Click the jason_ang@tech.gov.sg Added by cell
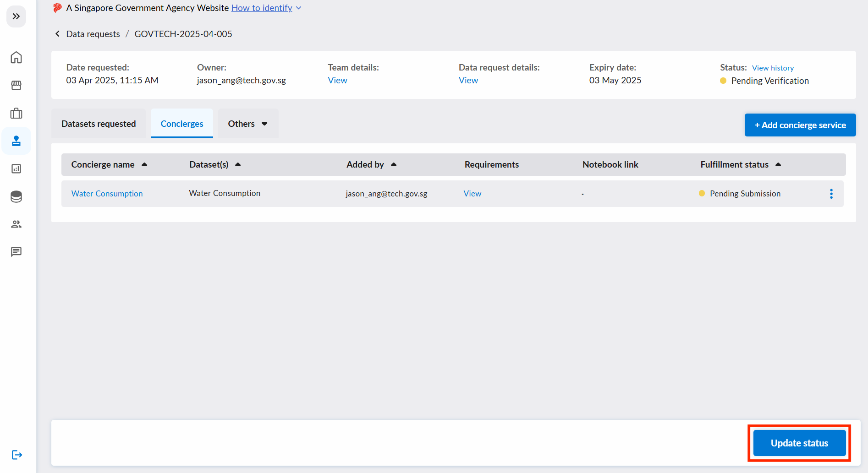868x473 pixels. [x=386, y=194]
